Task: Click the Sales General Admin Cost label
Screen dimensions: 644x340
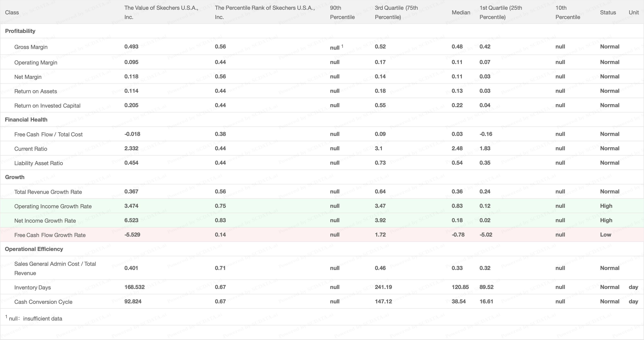Action: (55, 268)
